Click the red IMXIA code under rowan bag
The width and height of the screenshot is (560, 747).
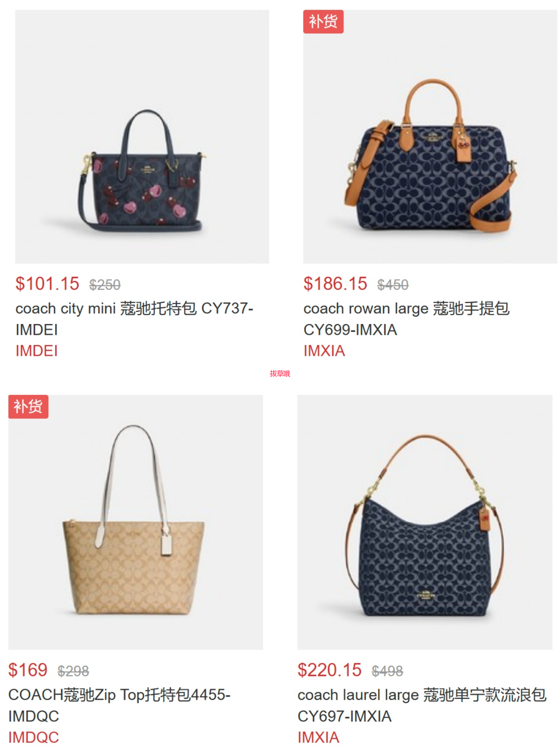point(324,351)
